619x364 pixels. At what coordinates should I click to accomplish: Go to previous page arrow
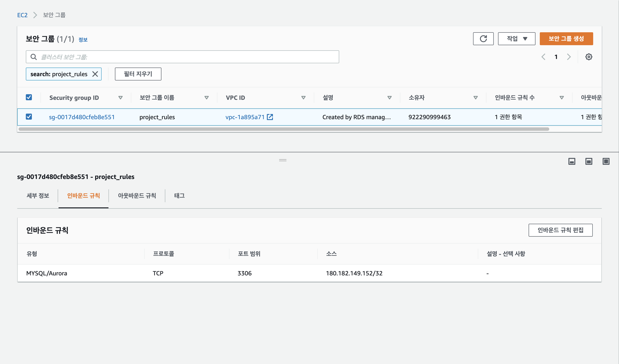[544, 57]
